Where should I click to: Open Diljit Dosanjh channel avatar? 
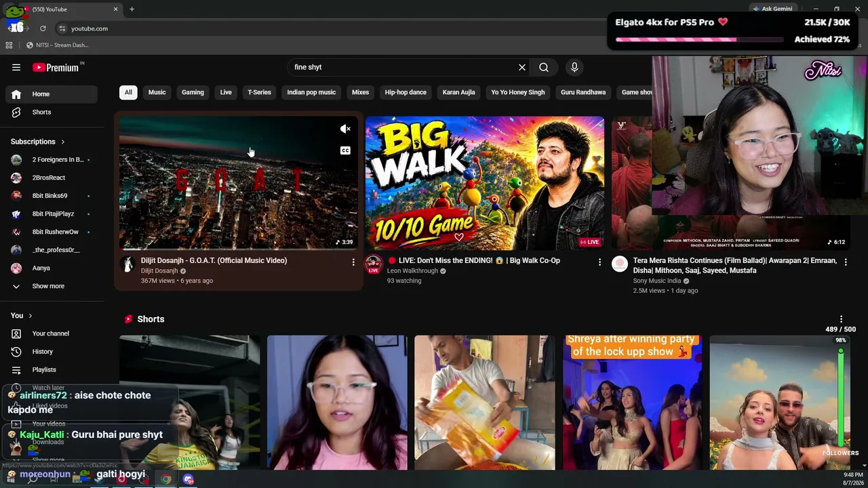(127, 264)
